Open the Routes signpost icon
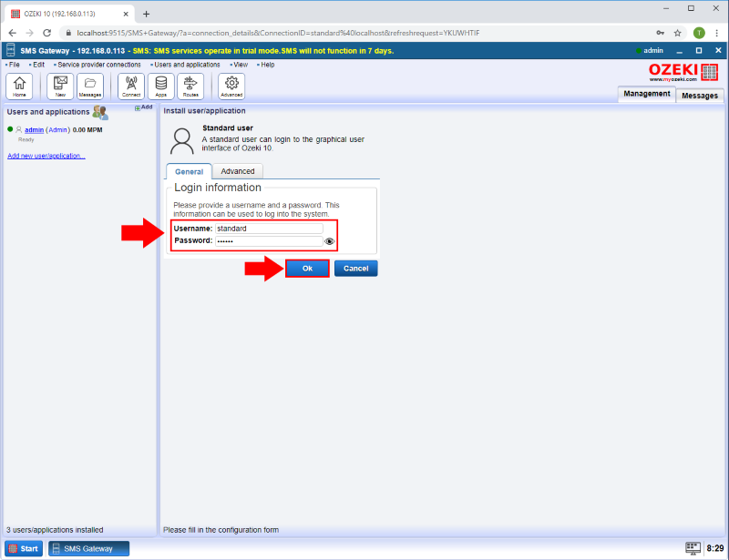The width and height of the screenshot is (729, 560). tap(190, 86)
